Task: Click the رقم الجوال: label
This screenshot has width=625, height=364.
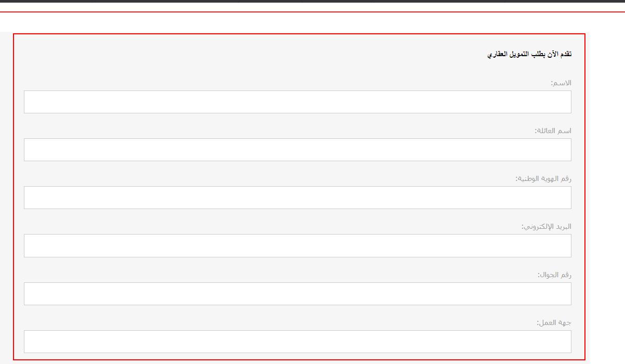Action: 554,275
